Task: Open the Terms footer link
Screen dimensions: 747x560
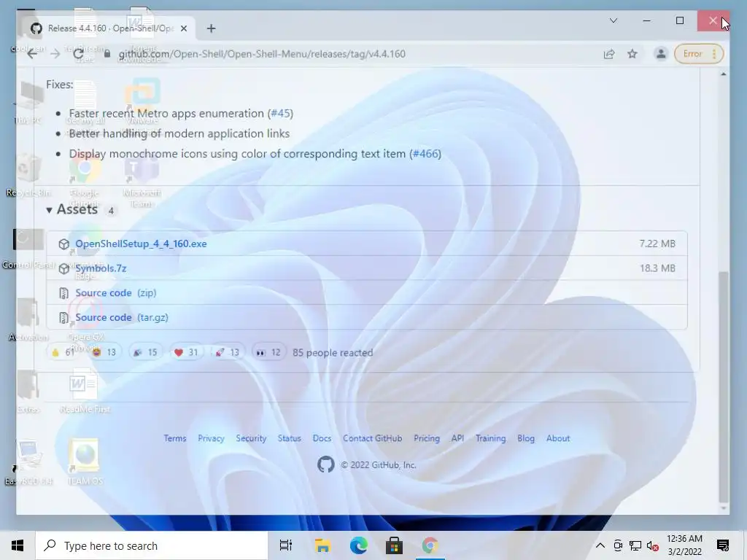Action: 175,438
